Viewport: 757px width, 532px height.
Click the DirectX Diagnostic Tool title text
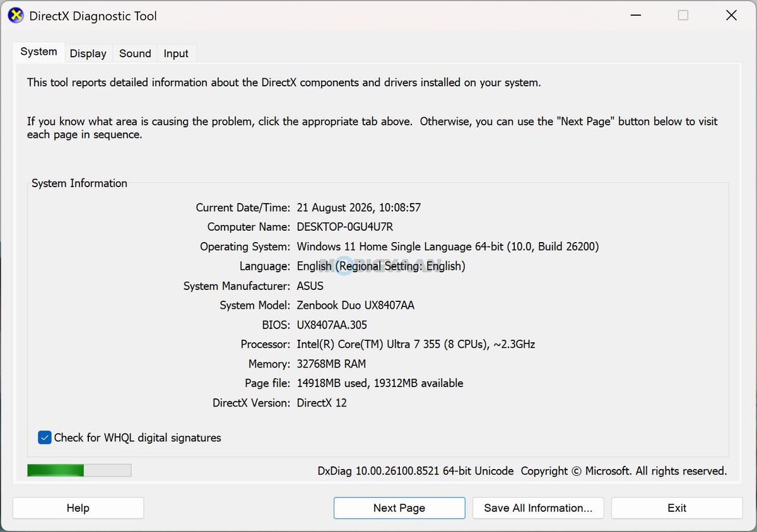point(93,16)
